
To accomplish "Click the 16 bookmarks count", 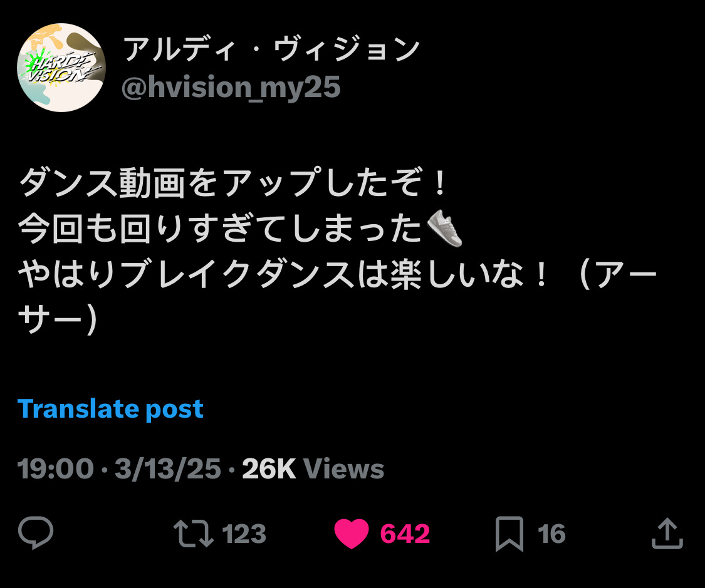I will pyautogui.click(x=551, y=534).
